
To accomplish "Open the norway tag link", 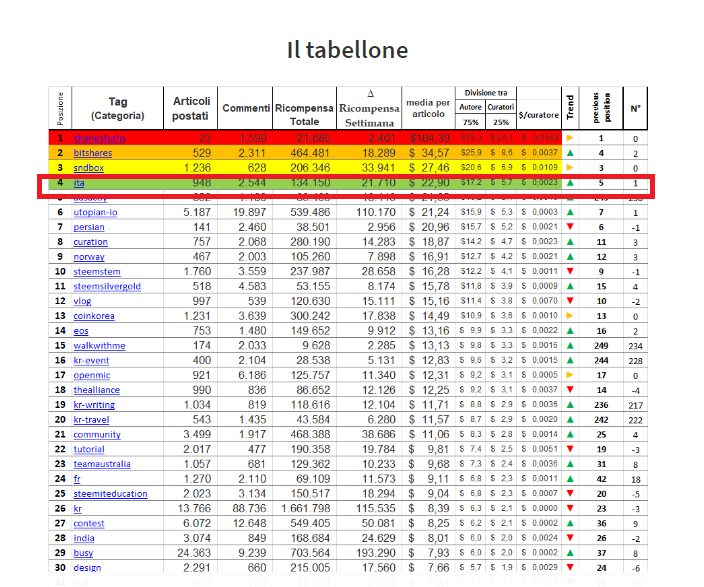I will pos(89,257).
